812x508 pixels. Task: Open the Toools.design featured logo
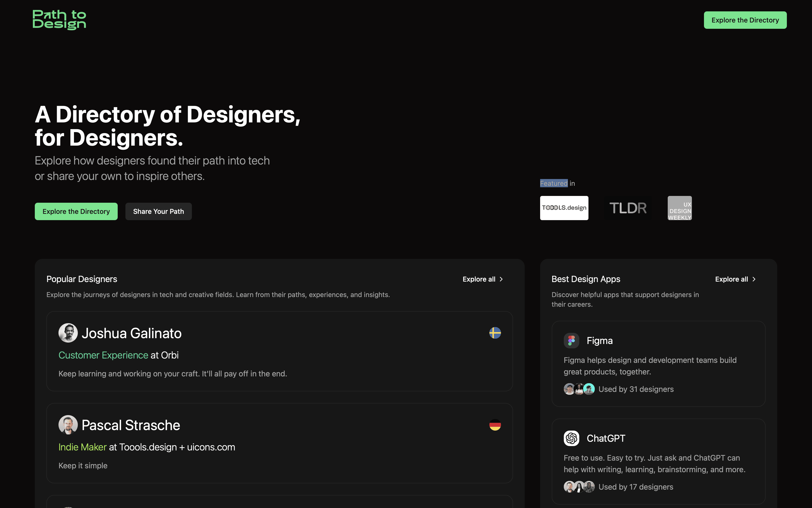(x=564, y=208)
